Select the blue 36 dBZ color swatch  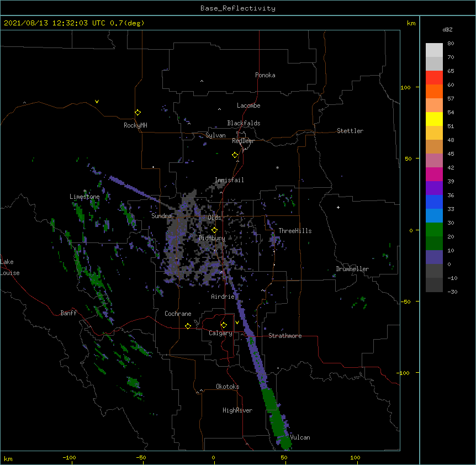tap(434, 202)
